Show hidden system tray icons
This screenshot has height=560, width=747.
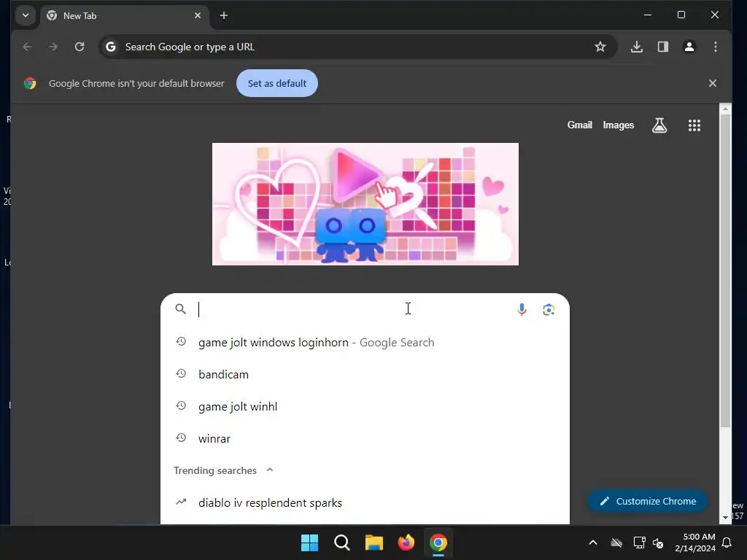pyautogui.click(x=593, y=542)
